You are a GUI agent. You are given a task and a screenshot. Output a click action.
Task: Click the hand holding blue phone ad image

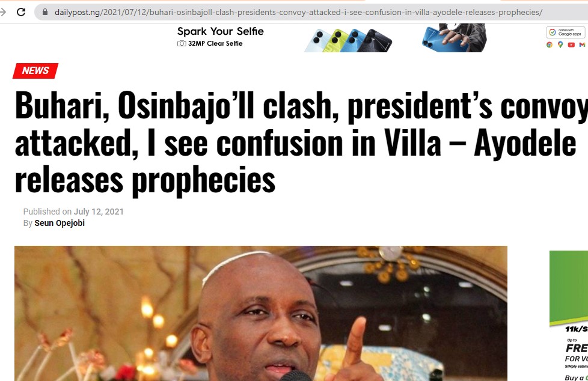tap(454, 38)
